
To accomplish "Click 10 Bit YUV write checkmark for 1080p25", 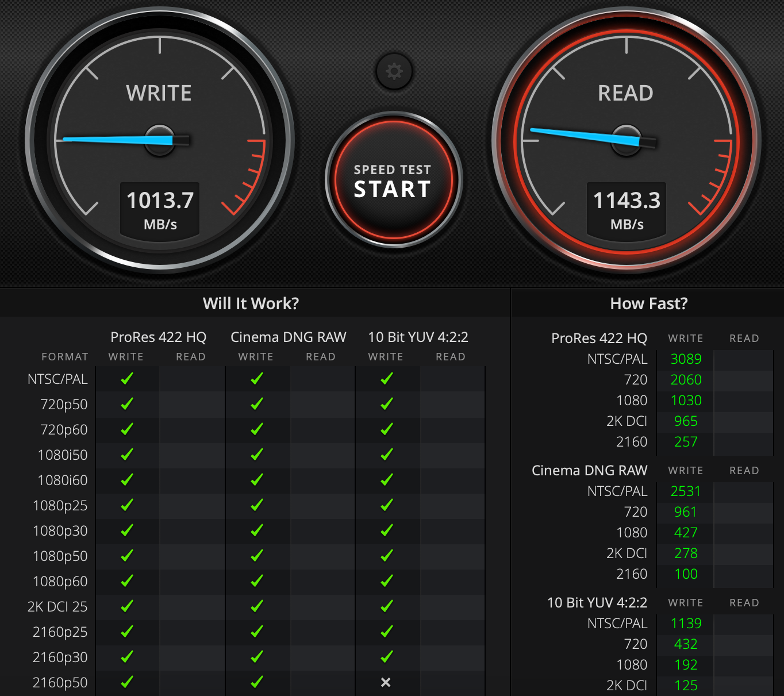I will point(387,505).
